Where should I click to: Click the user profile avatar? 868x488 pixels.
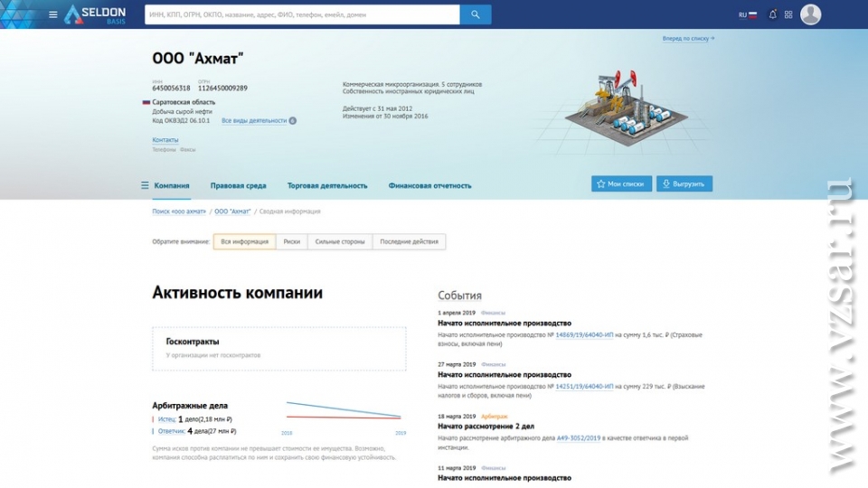(811, 14)
